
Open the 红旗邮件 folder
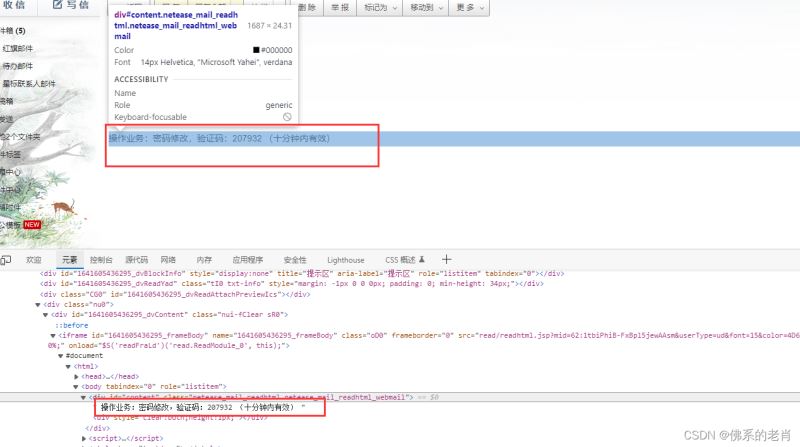point(17,48)
